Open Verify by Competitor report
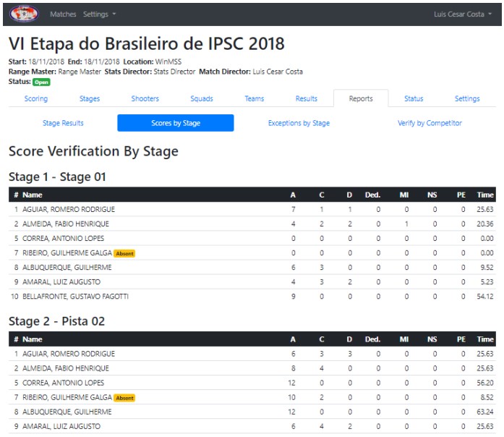504x437 pixels. pos(430,123)
